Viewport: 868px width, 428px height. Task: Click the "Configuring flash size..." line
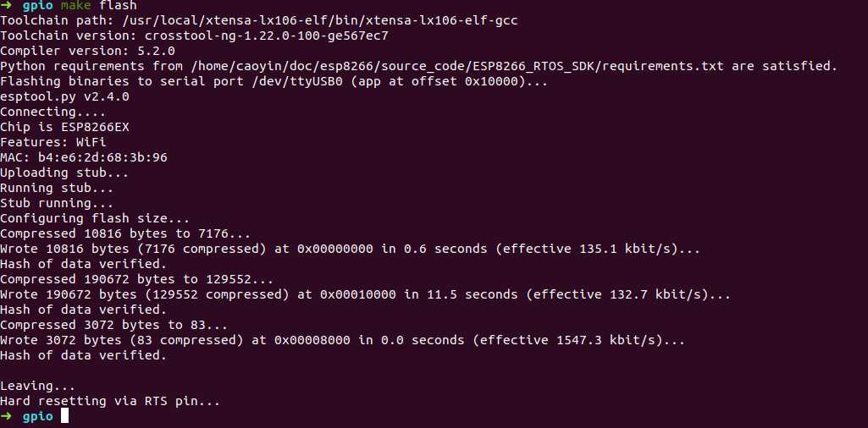coord(95,218)
